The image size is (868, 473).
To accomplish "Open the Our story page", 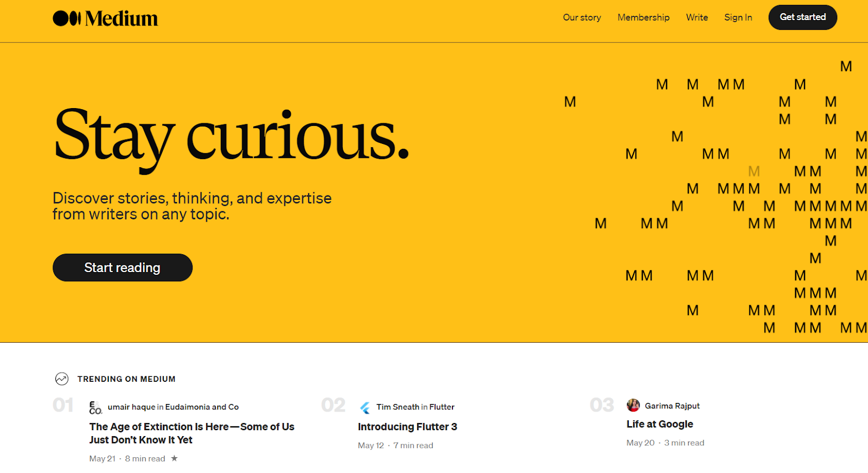I will pyautogui.click(x=582, y=17).
